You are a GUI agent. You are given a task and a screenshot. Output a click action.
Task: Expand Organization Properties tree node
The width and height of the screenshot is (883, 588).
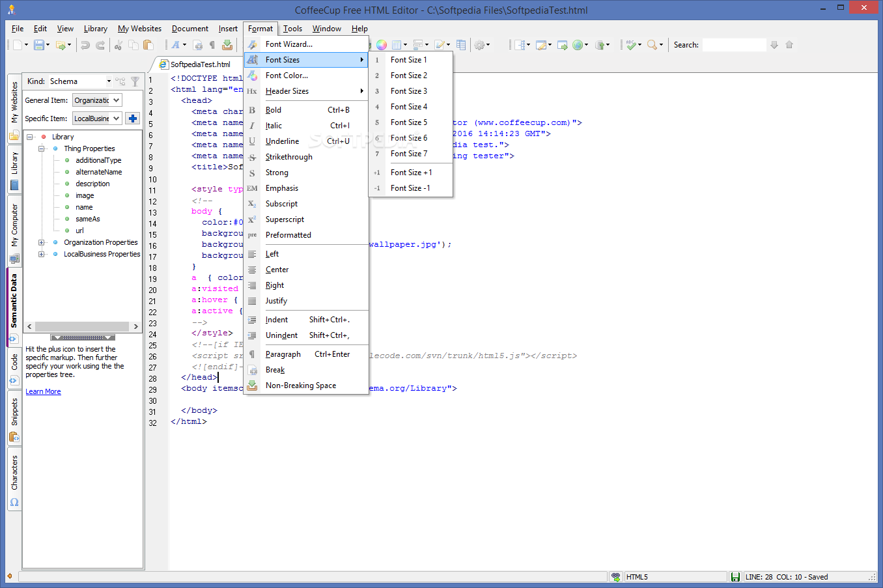click(x=42, y=242)
